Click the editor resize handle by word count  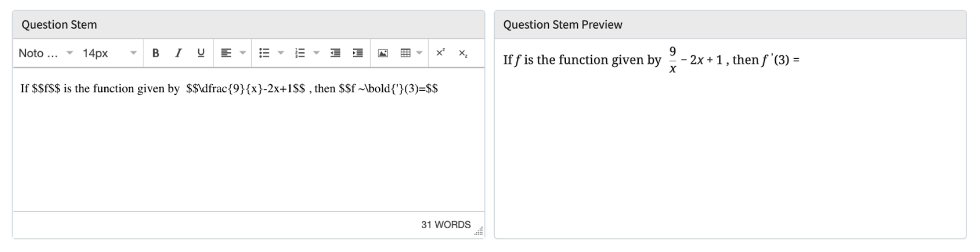click(479, 231)
